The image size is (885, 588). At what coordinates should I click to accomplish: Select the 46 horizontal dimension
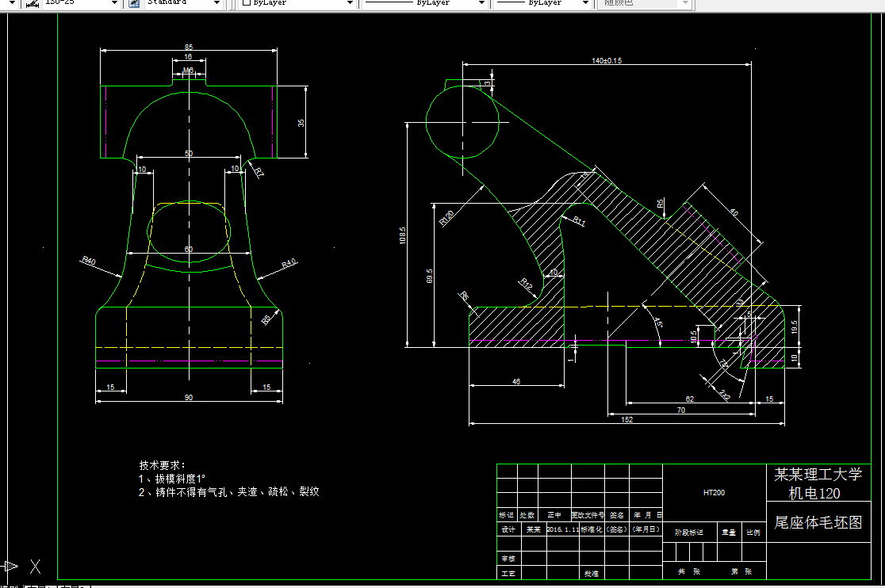point(516,382)
